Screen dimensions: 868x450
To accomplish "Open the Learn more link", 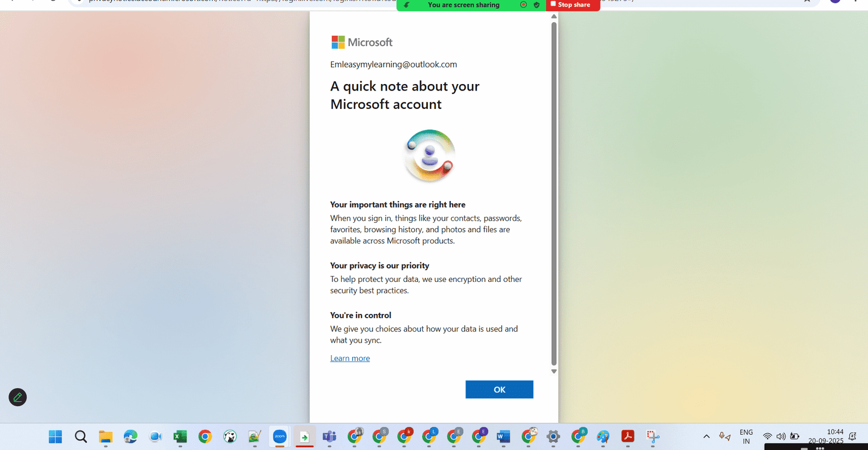I will click(x=350, y=358).
